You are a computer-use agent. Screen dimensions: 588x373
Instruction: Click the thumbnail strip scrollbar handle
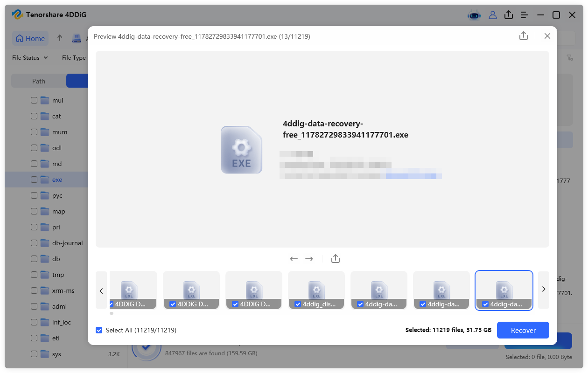point(111,313)
